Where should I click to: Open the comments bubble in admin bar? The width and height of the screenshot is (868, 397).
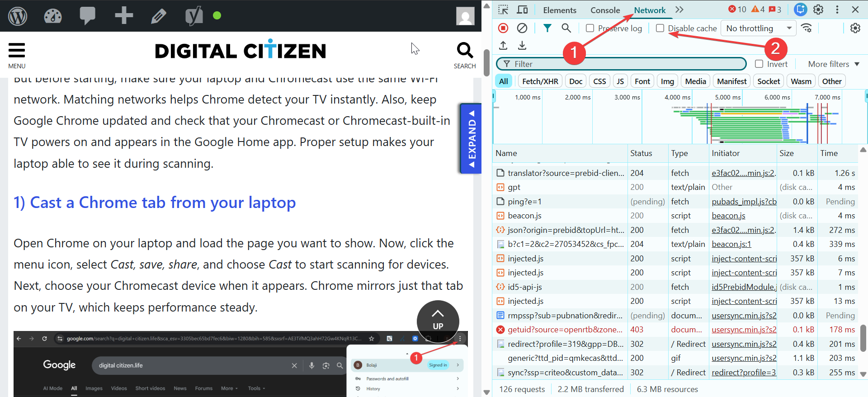[88, 16]
